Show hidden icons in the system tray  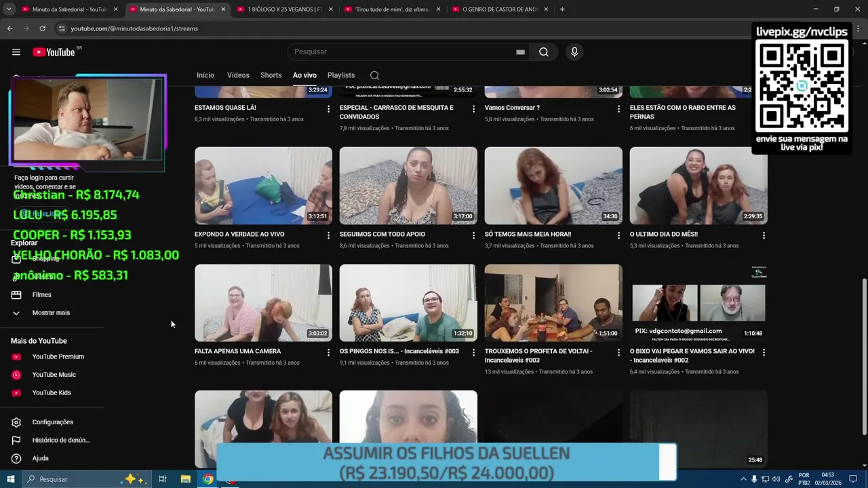click(743, 479)
